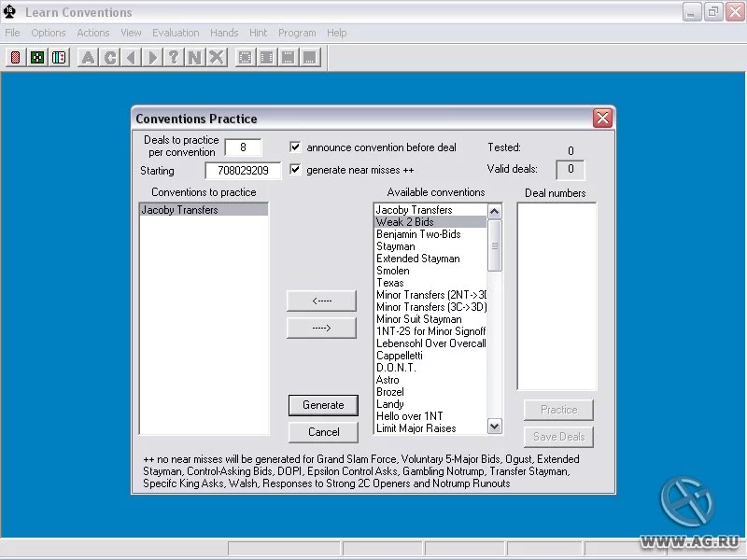Click the bottom-only hand layout toolbar icon
The width and height of the screenshot is (747, 560).
click(310, 58)
